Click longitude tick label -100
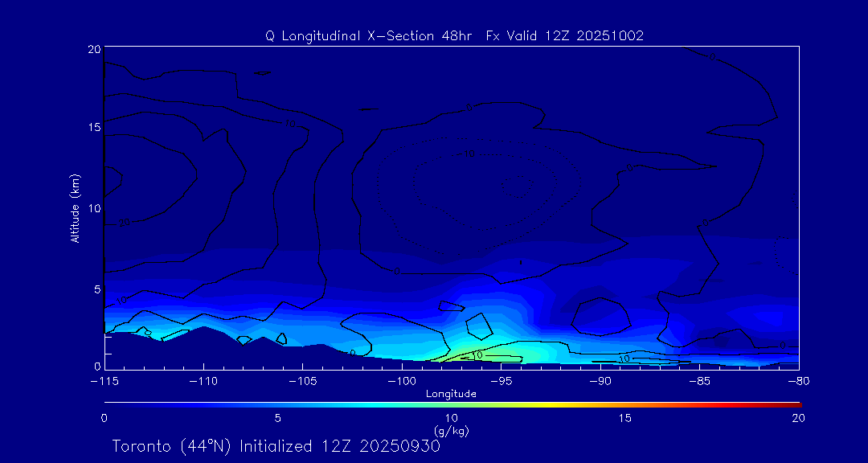868x463 pixels. (x=401, y=381)
